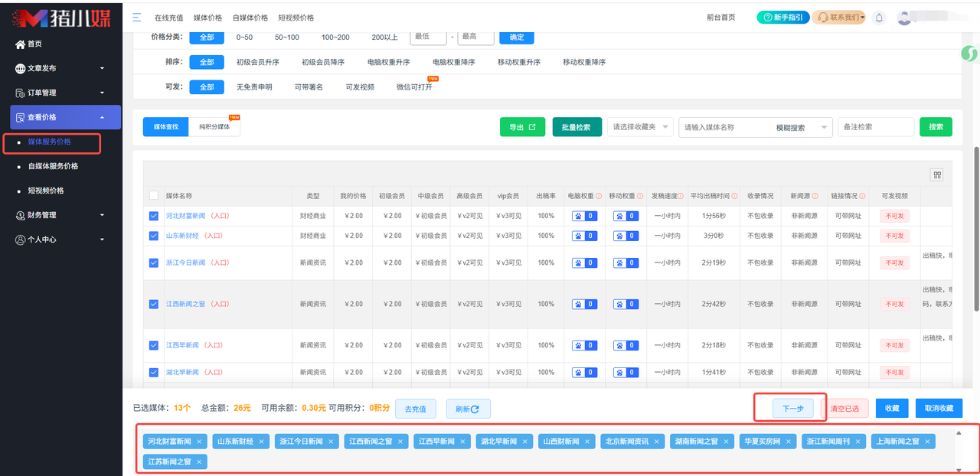Remove the 湖北早新闻 tag with its X
The image size is (980, 476).
coord(524,442)
